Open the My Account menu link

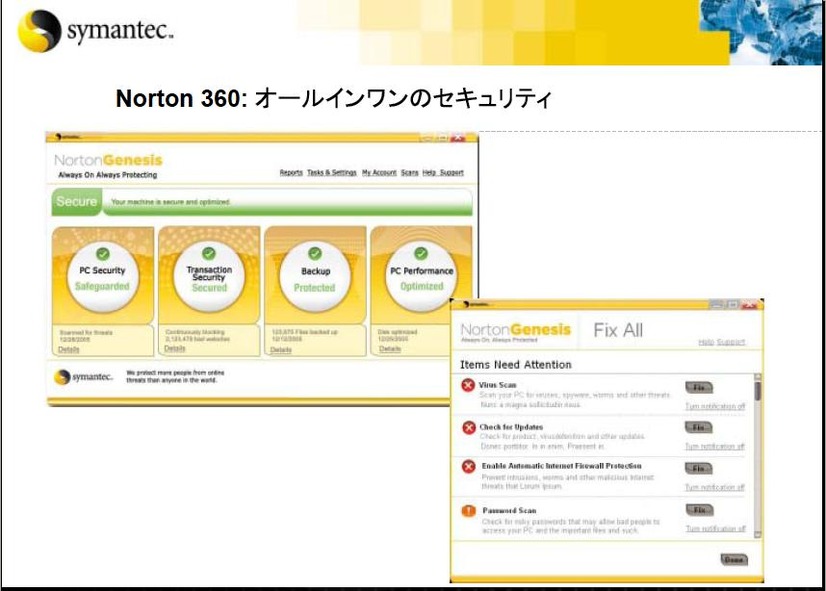(379, 172)
